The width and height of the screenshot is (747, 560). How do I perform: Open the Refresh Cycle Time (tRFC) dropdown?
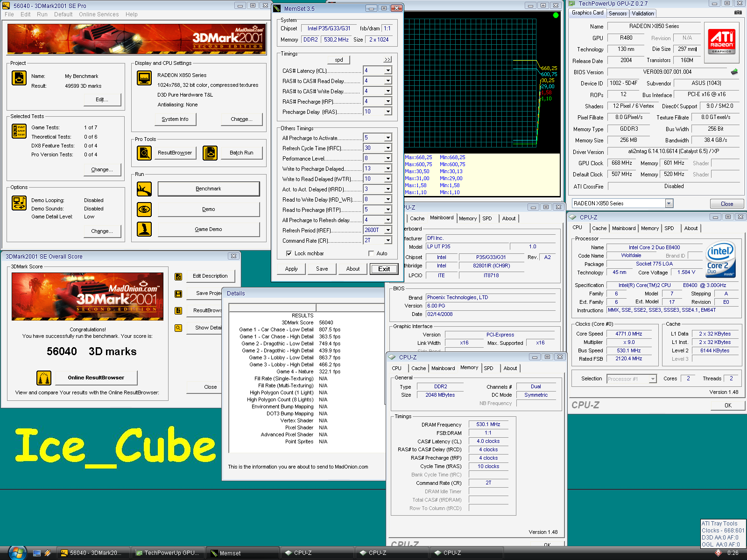[x=388, y=148]
